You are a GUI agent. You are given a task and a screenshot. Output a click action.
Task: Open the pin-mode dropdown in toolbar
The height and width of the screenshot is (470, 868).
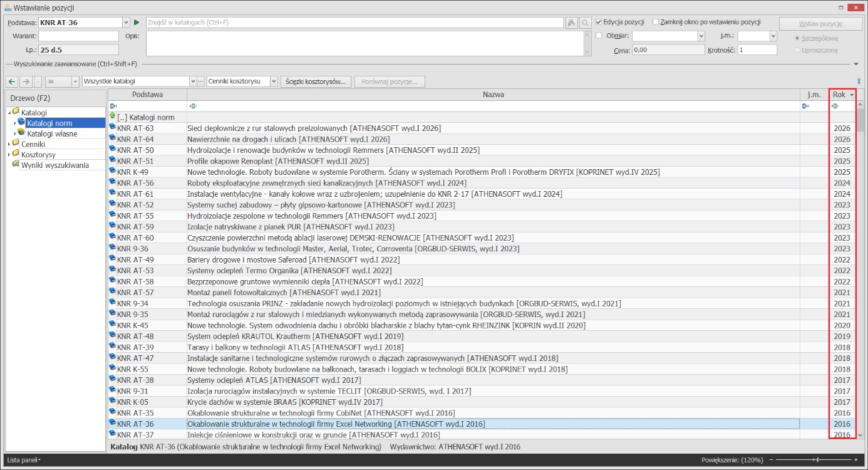coord(75,81)
